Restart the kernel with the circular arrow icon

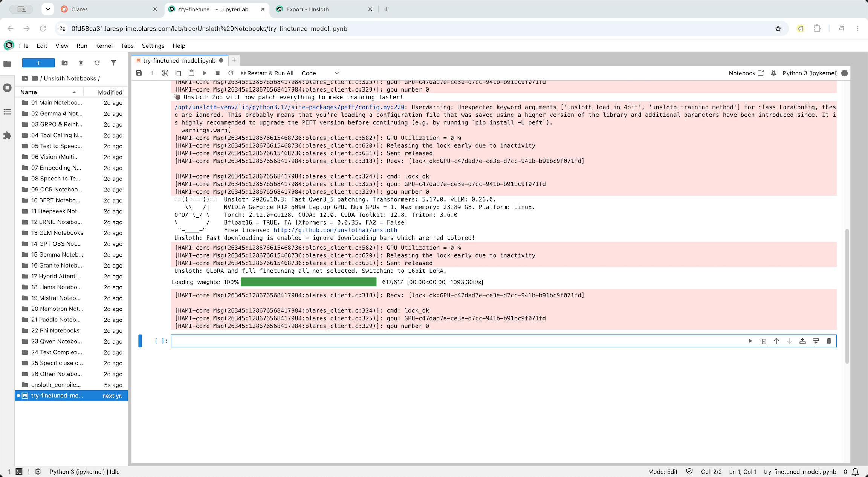(x=231, y=73)
